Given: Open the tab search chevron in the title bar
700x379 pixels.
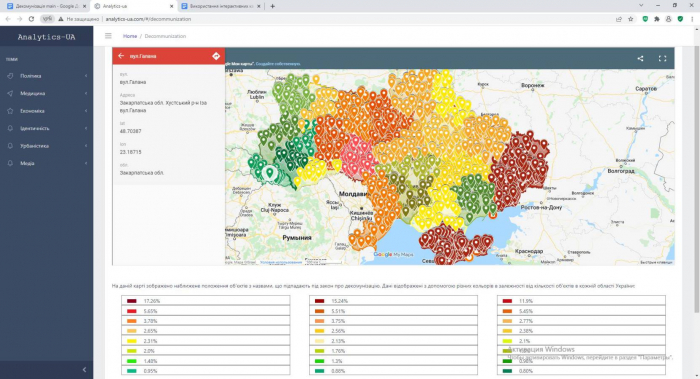Looking at the screenshot, I should pos(641,5).
